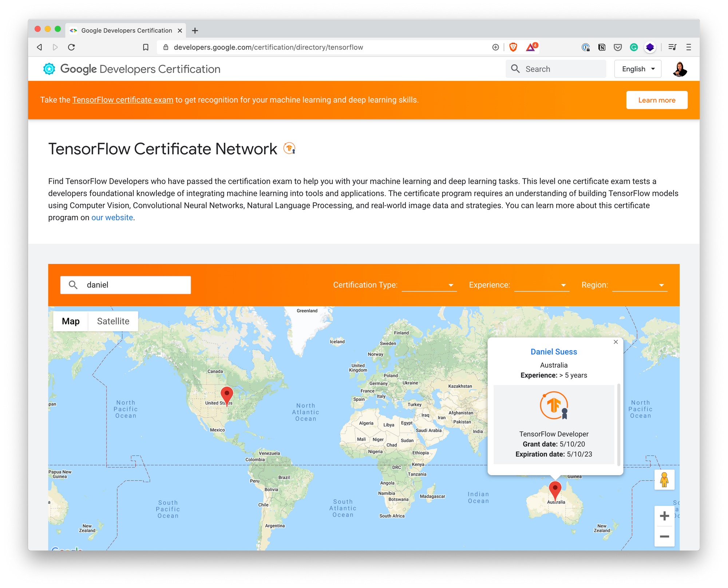Reload the page
This screenshot has width=728, height=588.
pos(72,47)
